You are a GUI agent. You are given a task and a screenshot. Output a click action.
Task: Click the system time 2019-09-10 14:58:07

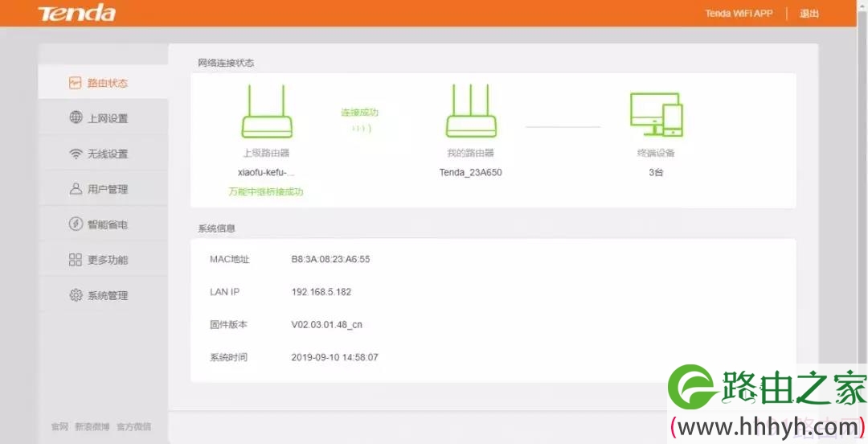pyautogui.click(x=335, y=357)
